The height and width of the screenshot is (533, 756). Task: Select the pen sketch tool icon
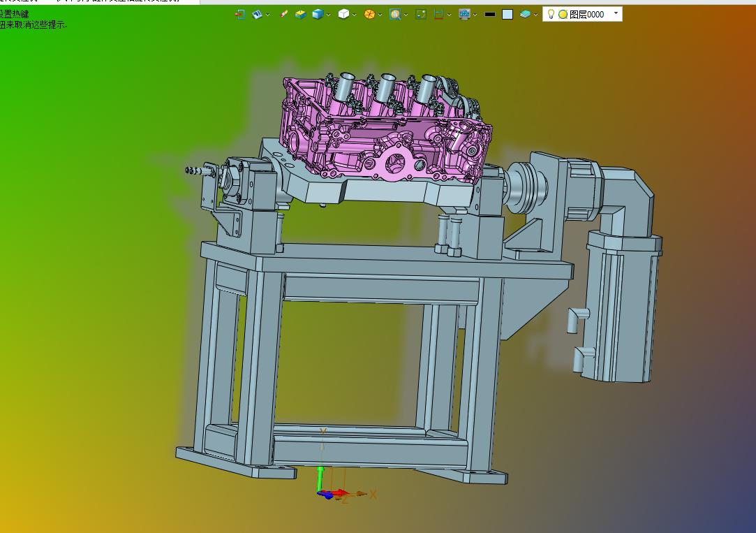tap(284, 15)
